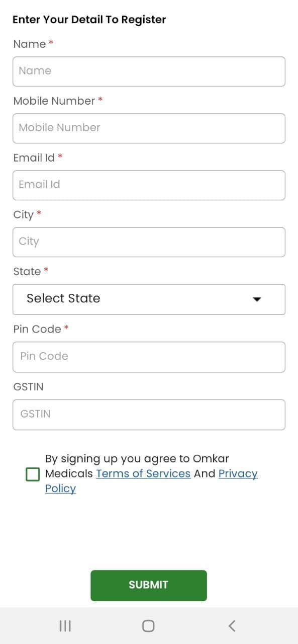
Task: Open the Terms of Services link
Action: pos(143,473)
